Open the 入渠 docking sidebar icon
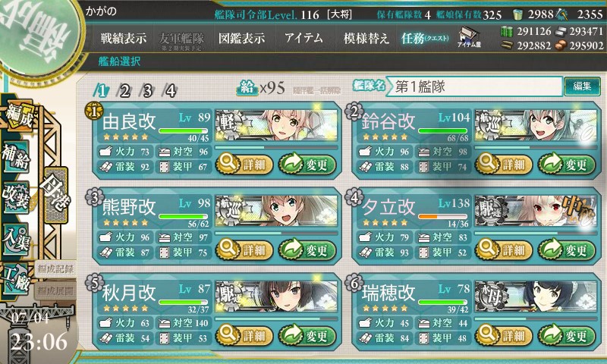 point(16,240)
